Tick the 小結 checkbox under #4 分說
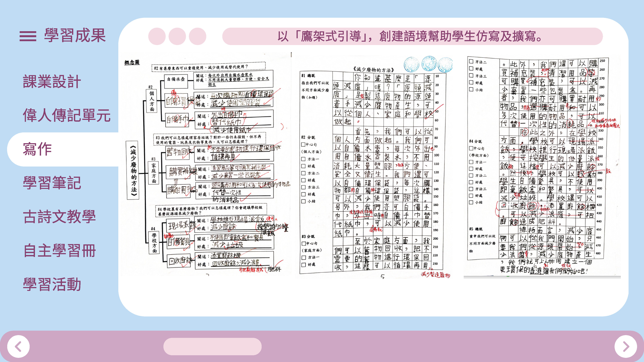Viewport: 644px width, 362px height. 471,202
